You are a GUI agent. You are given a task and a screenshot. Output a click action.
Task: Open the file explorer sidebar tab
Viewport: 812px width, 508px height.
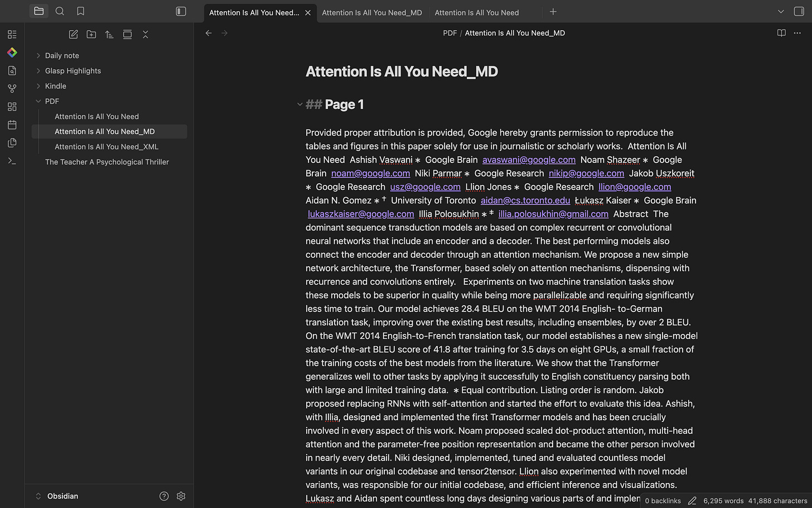[x=38, y=11]
